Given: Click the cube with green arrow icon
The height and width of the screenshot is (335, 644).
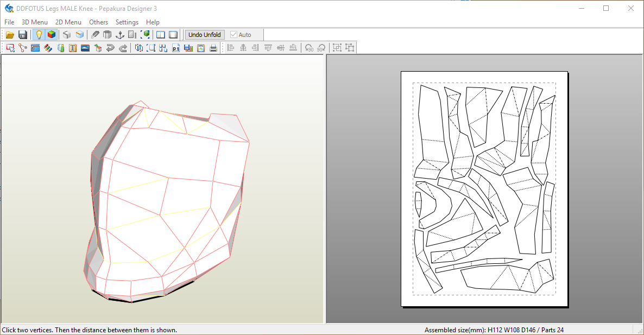Looking at the screenshot, I should point(98,48).
